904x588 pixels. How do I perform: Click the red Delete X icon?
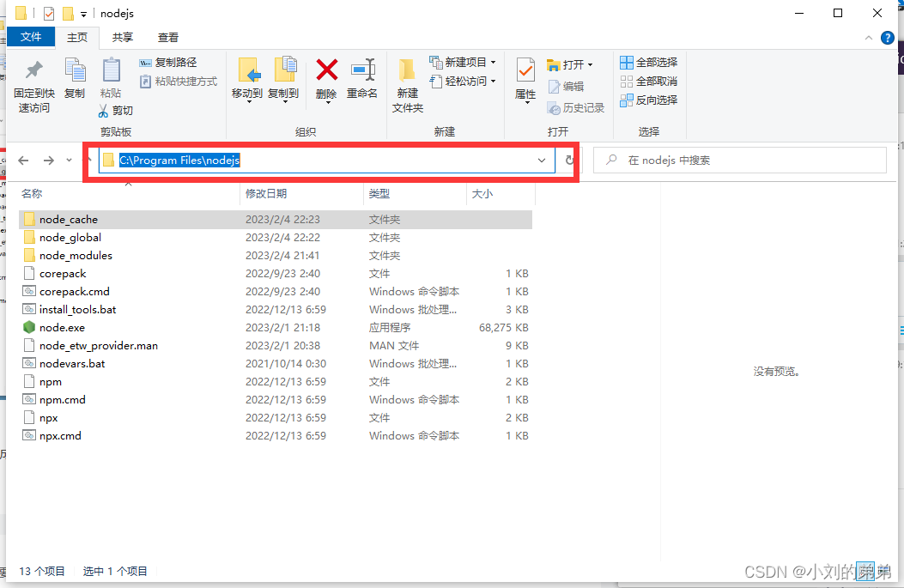coord(326,71)
